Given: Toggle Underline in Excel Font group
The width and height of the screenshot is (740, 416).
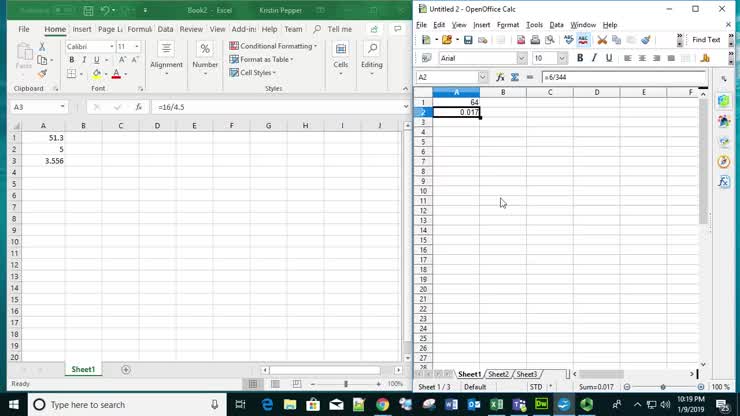Looking at the screenshot, I should 97,60.
